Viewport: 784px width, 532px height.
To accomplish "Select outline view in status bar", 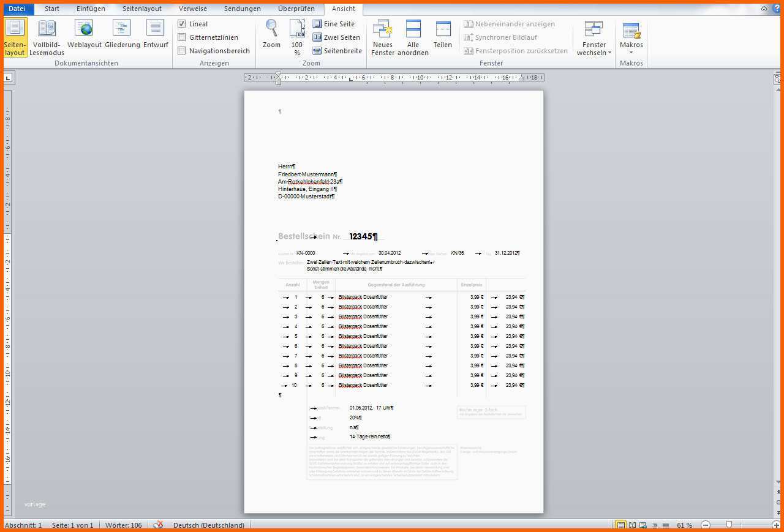I will (x=654, y=525).
